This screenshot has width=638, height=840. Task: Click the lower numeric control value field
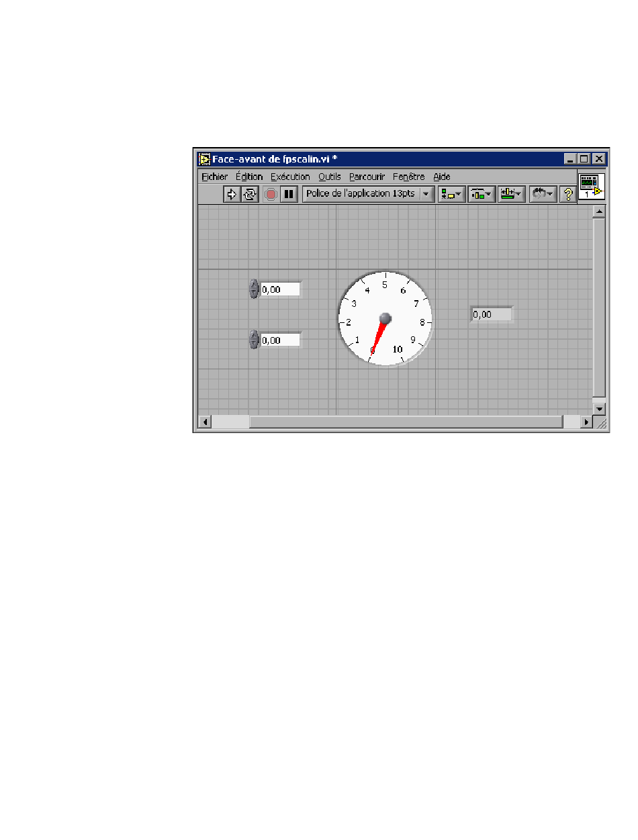pos(280,340)
